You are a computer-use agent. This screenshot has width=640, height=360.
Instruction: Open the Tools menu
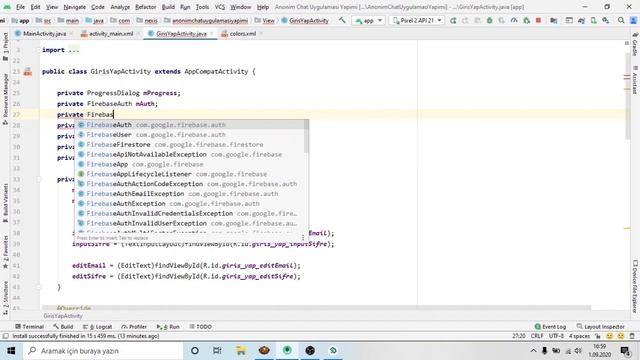pyautogui.click(x=202, y=7)
